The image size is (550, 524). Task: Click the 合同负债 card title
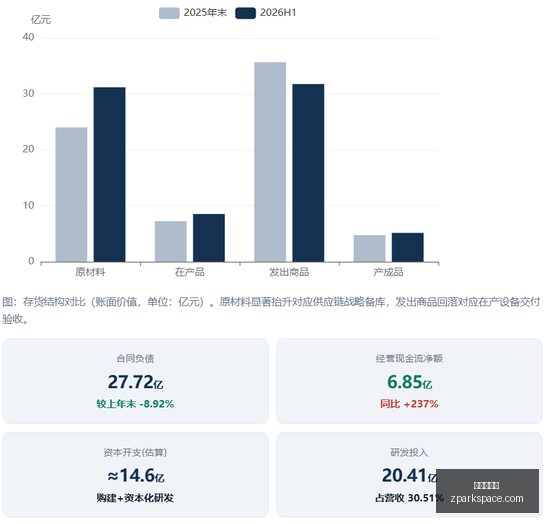point(135,358)
